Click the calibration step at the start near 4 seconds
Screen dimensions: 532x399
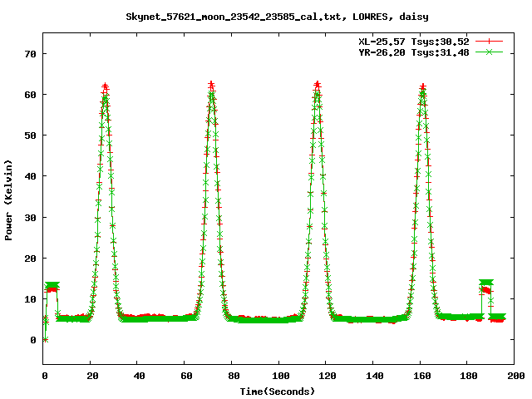click(52, 287)
